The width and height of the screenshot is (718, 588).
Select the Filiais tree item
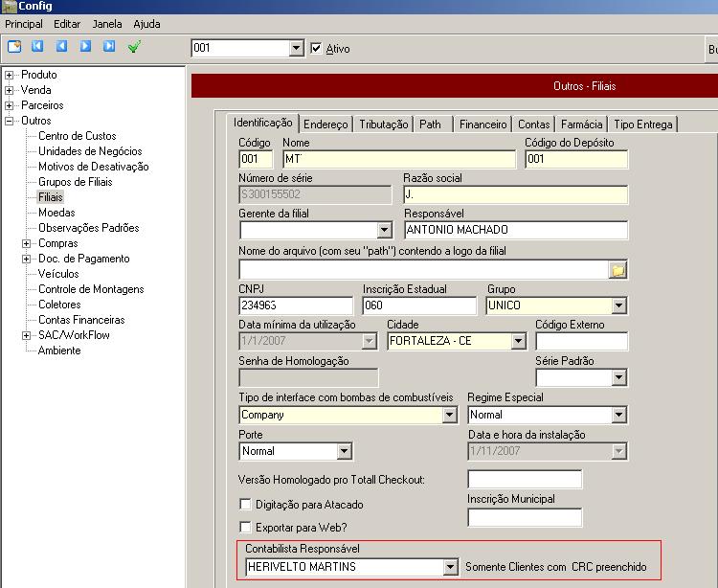(51, 197)
